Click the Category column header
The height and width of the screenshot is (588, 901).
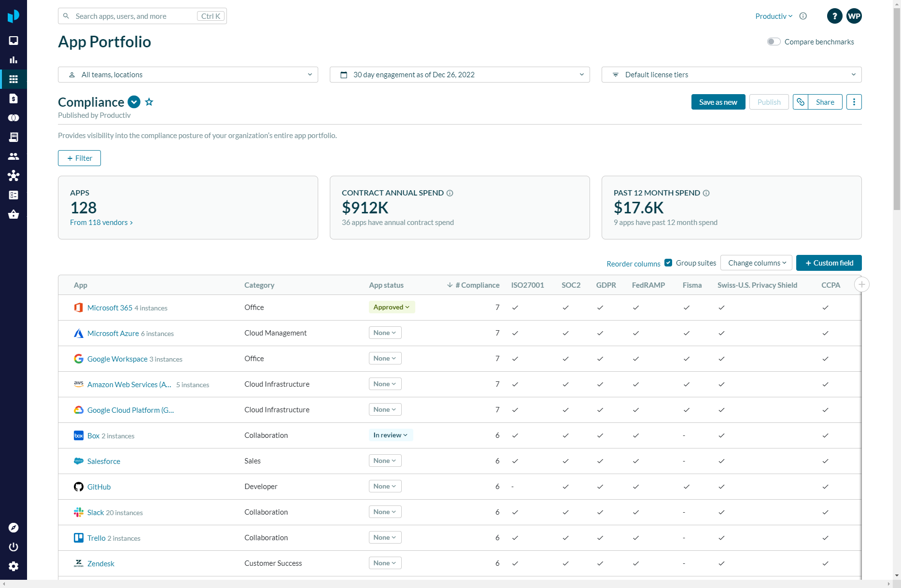pyautogui.click(x=259, y=285)
